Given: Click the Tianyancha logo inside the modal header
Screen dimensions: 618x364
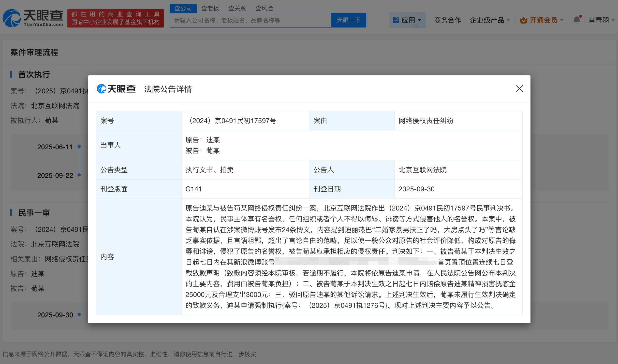Looking at the screenshot, I should [117, 89].
